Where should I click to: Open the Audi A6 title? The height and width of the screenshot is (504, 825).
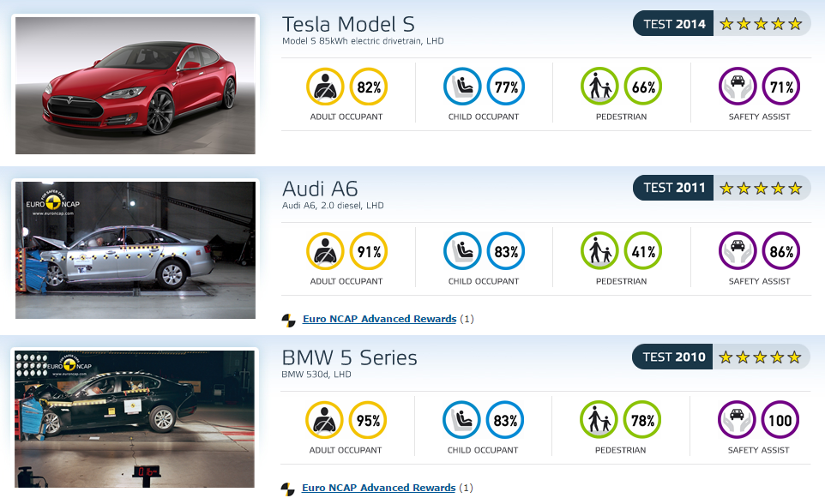point(320,189)
